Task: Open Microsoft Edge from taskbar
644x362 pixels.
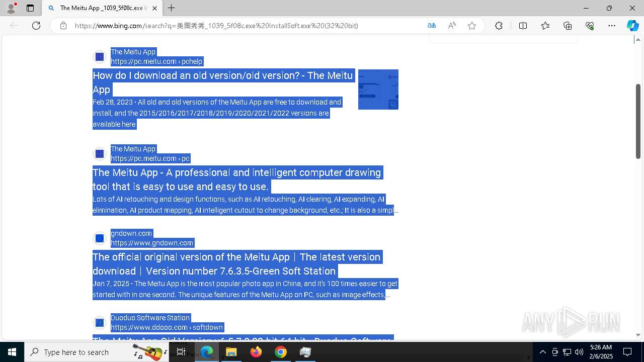Action: click(x=207, y=352)
